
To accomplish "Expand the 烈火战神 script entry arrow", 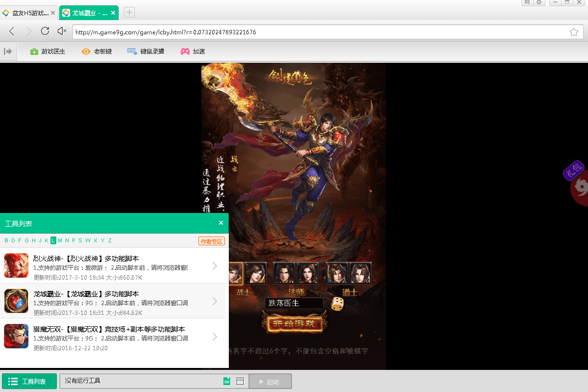I will 215,266.
